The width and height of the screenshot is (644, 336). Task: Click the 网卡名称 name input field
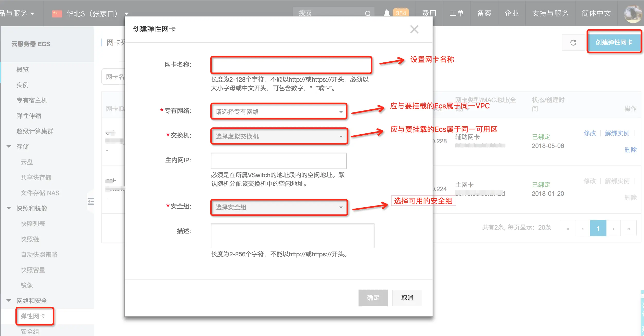click(291, 65)
